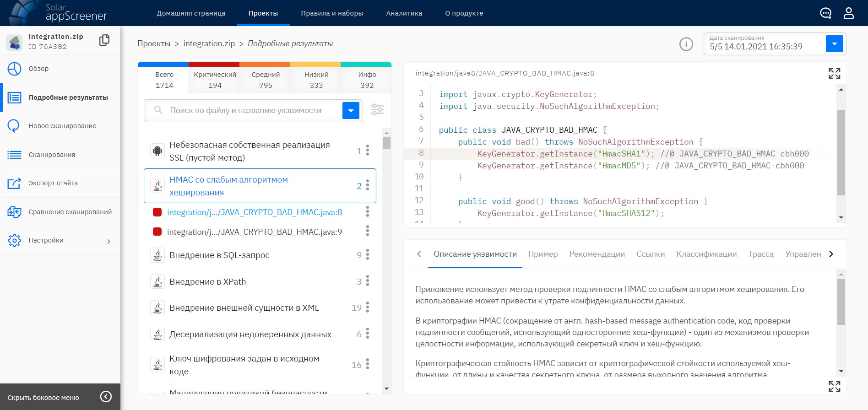Open the Аналитика menu
868x410 pixels.
coord(404,13)
